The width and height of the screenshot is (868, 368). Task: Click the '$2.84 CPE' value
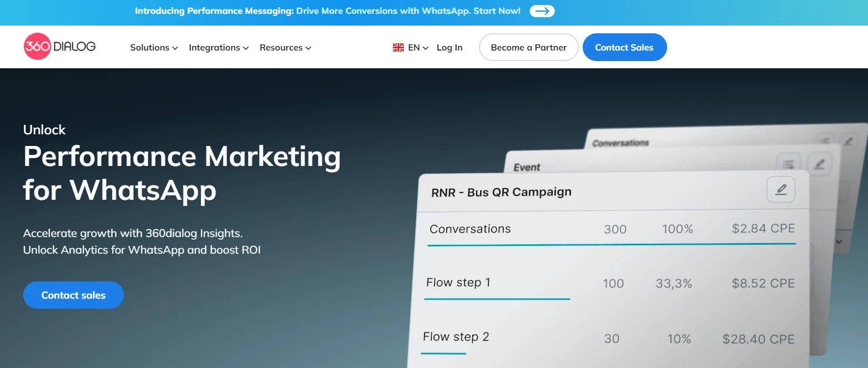pyautogui.click(x=763, y=228)
